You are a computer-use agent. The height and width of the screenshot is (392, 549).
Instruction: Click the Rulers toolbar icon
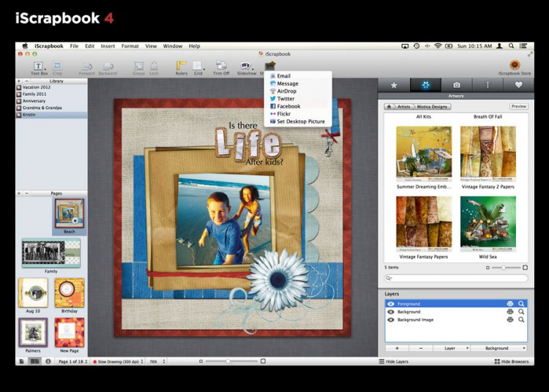pos(182,67)
